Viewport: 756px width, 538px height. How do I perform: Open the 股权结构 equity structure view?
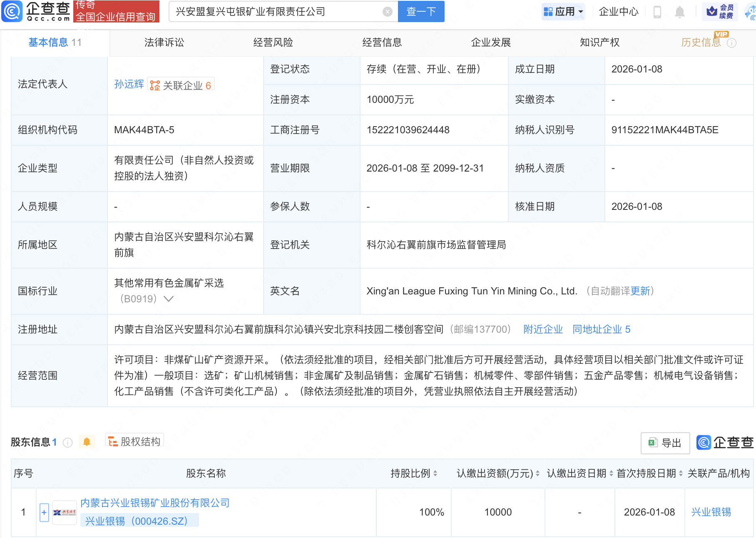click(134, 441)
